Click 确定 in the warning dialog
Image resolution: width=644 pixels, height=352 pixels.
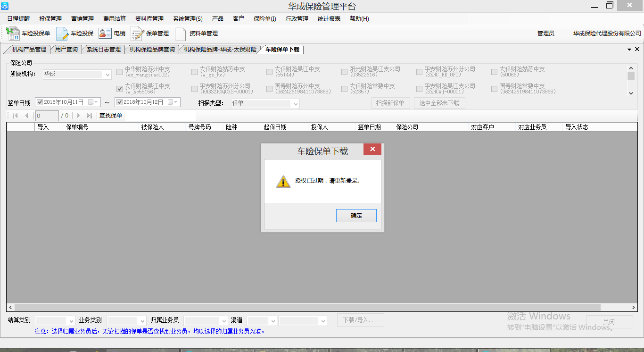[x=356, y=216]
